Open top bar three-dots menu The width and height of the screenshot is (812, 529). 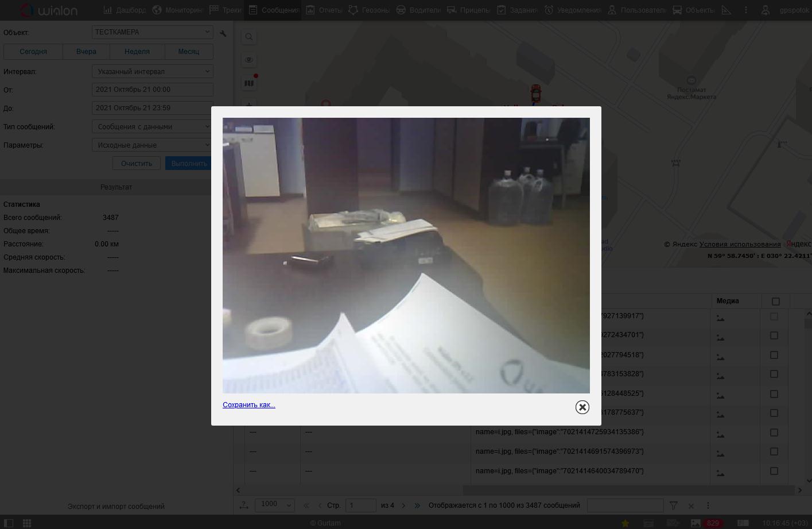coord(745,10)
